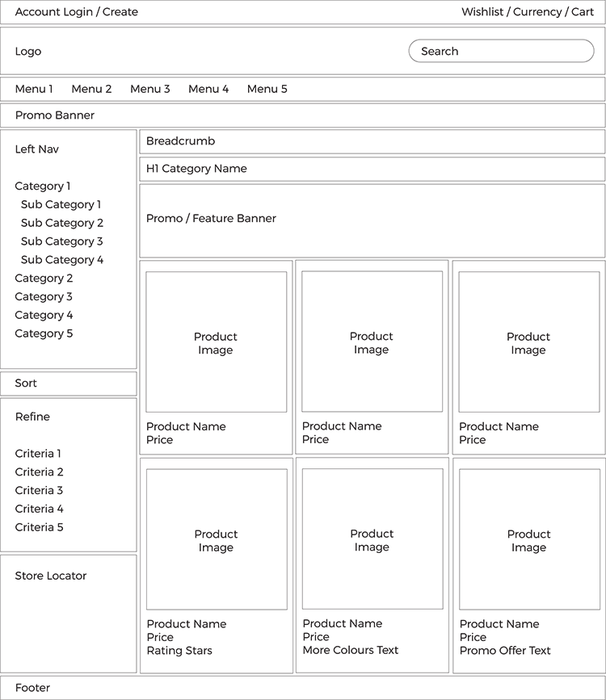
Task: Select Sub Category 4
Action: (x=62, y=260)
